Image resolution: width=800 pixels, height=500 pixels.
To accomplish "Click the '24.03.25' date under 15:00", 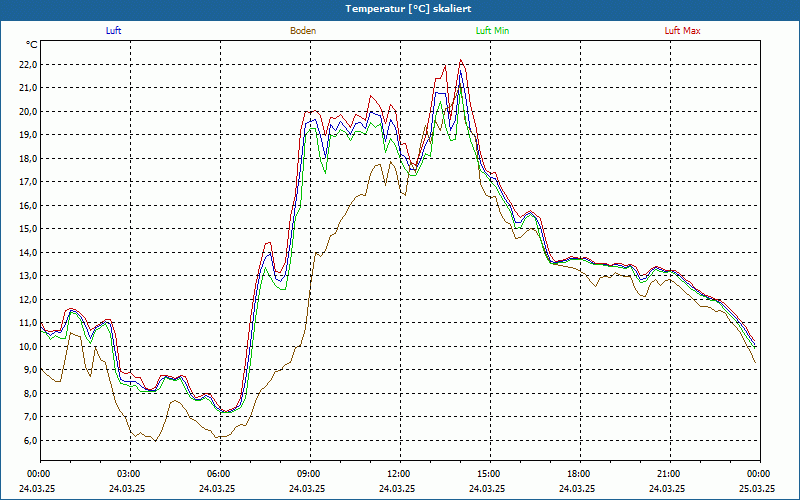I will click(487, 488).
